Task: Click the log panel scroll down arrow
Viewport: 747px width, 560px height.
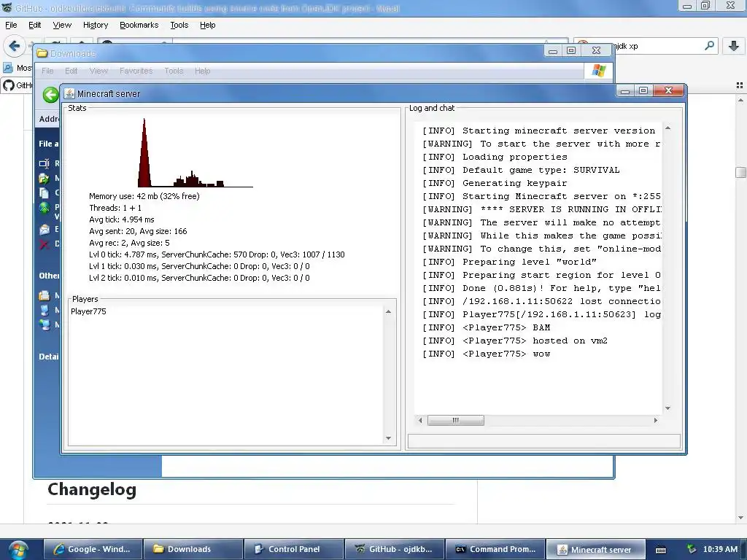Action: coord(667,408)
